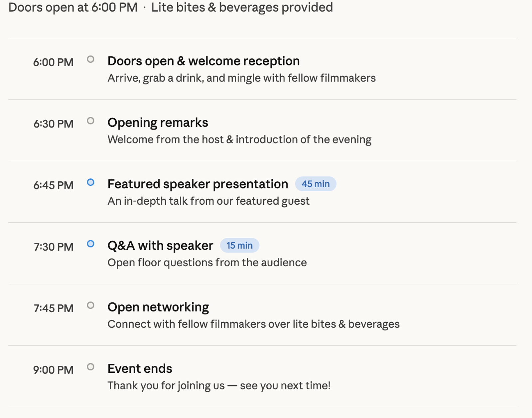Image resolution: width=532 pixels, height=418 pixels.
Task: Click the 45 min duration badge
Action: pyautogui.click(x=316, y=184)
